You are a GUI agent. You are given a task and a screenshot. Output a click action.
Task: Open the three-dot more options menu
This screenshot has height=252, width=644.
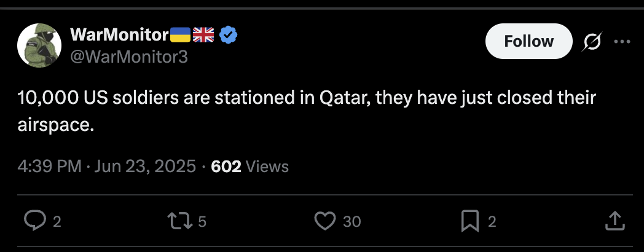622,41
